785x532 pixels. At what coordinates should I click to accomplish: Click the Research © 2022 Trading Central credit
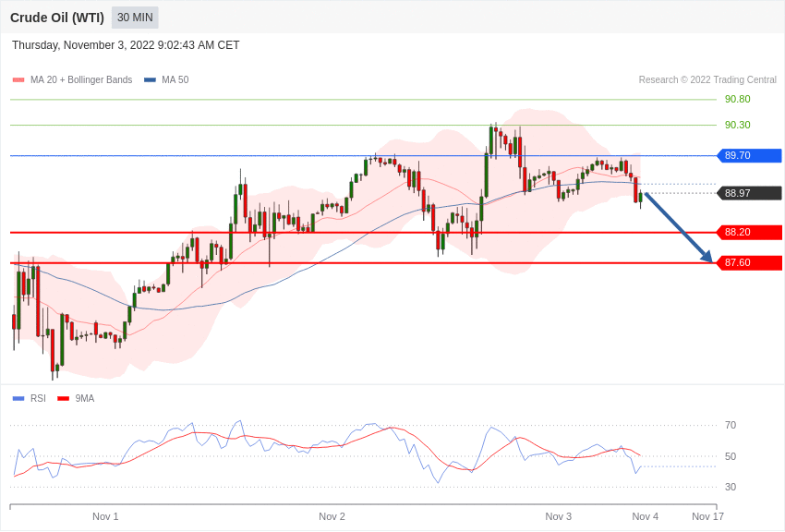coord(707,80)
